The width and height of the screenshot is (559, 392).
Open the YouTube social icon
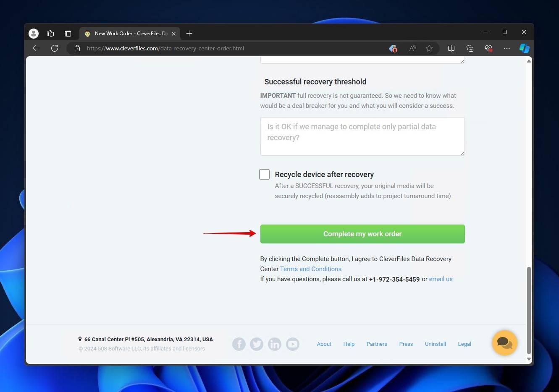293,344
